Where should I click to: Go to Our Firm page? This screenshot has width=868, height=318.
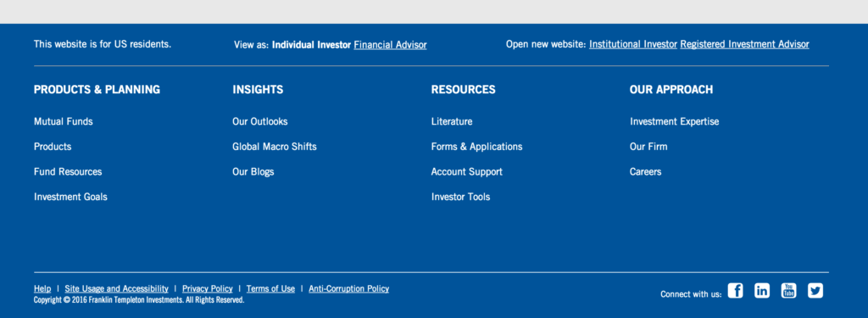pyautogui.click(x=648, y=147)
